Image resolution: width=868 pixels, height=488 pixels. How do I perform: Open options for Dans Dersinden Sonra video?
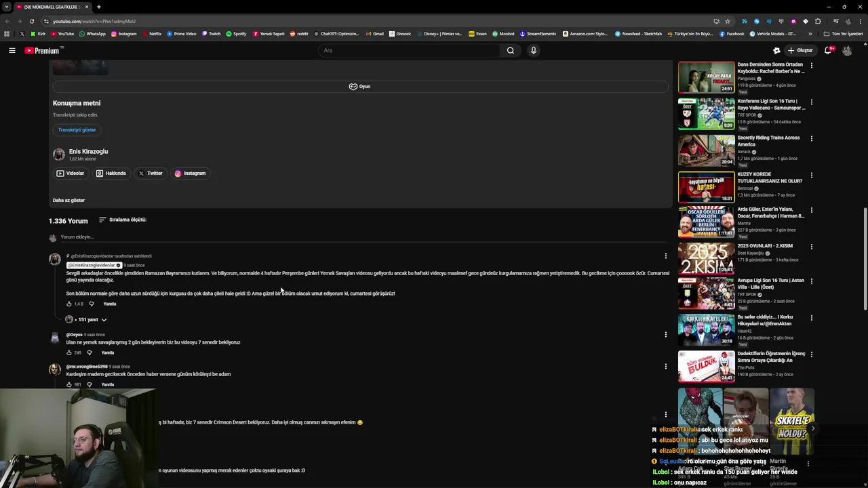point(811,66)
